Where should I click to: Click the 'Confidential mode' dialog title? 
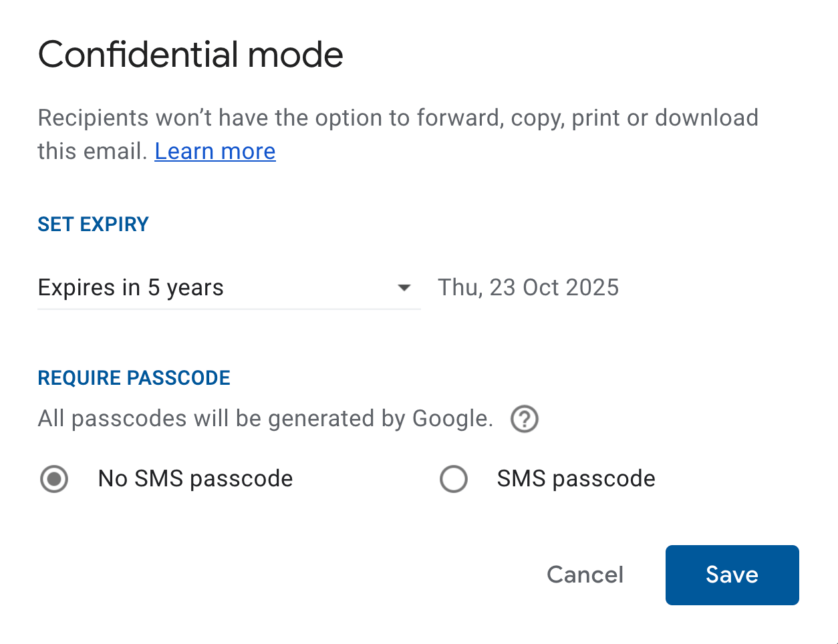point(190,55)
